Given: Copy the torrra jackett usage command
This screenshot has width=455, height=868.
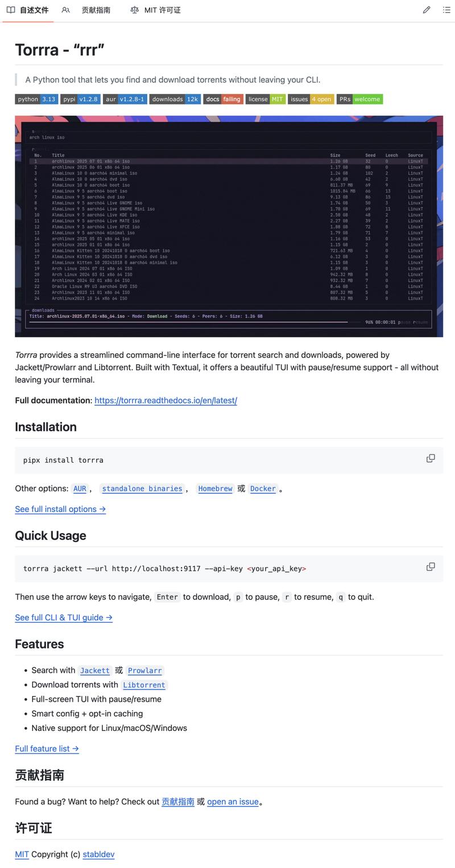Looking at the screenshot, I should tap(431, 566).
